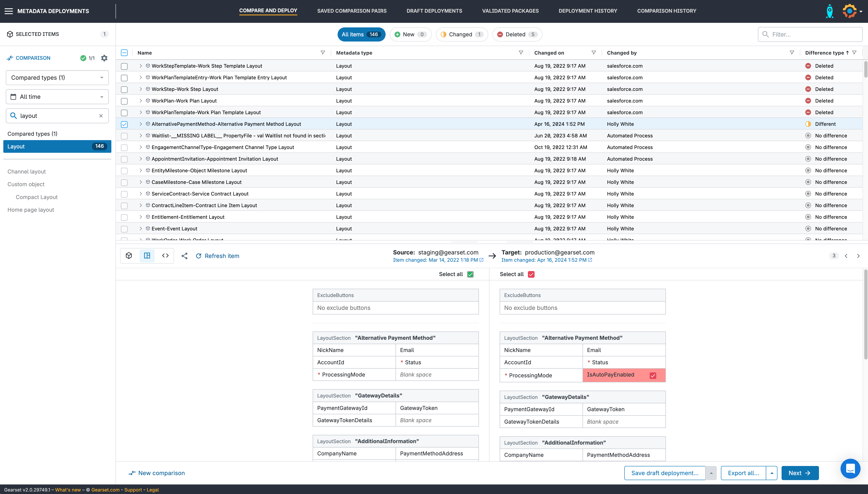Select the side-by-side layout view icon
The height and width of the screenshot is (494, 868).
click(x=147, y=256)
